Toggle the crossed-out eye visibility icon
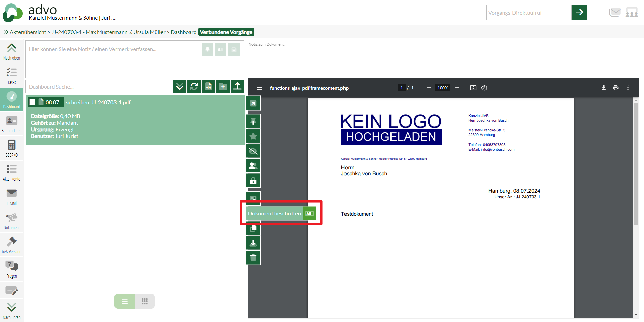644x322 pixels. tap(253, 151)
